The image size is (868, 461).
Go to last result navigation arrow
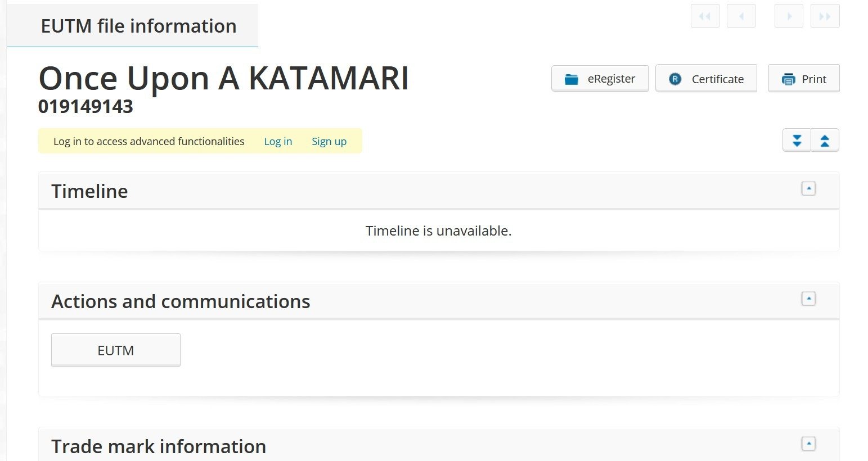[x=825, y=16]
